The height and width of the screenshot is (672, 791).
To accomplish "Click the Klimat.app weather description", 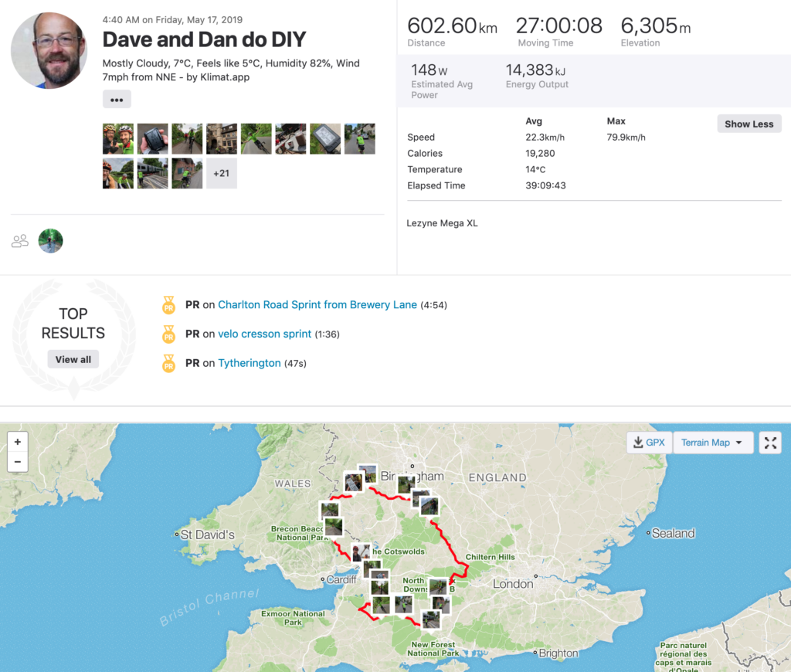I will 231,70.
